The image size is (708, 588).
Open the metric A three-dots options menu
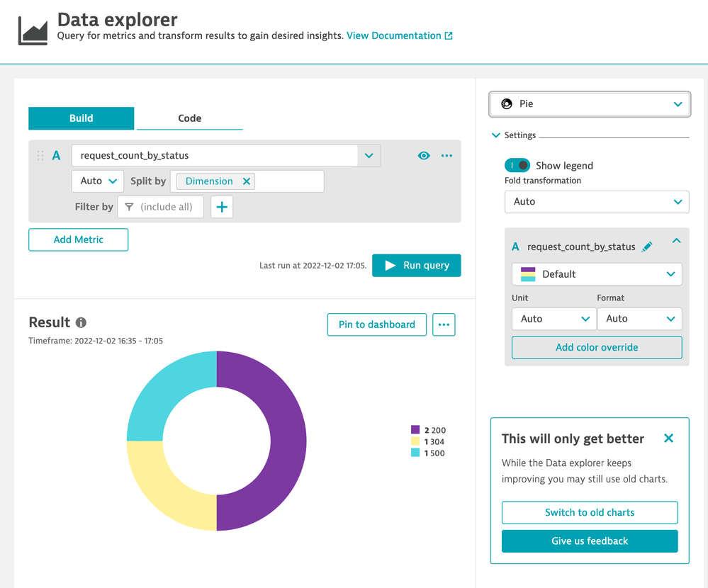(x=446, y=156)
